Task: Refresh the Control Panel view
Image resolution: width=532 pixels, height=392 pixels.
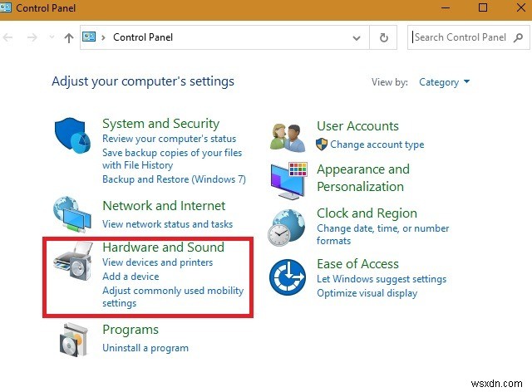Action: pyautogui.click(x=383, y=37)
